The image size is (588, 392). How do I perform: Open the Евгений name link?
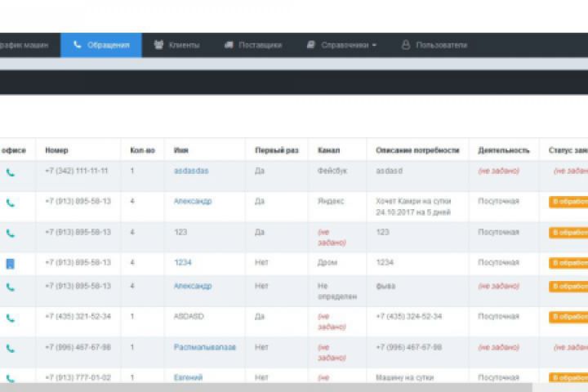(189, 377)
